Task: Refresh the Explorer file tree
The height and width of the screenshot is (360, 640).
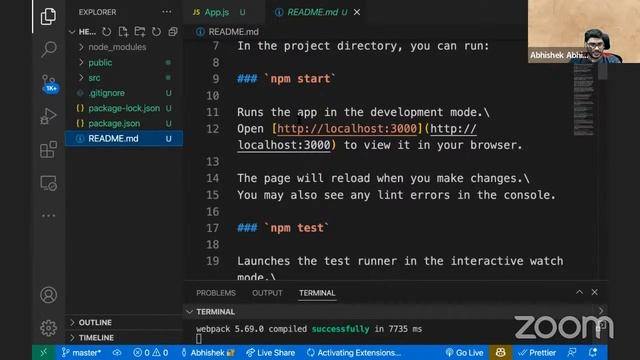Action: click(156, 31)
